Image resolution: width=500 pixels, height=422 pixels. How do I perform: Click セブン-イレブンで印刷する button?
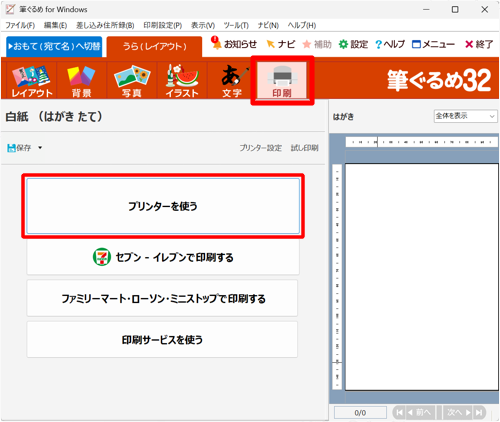coord(163,257)
